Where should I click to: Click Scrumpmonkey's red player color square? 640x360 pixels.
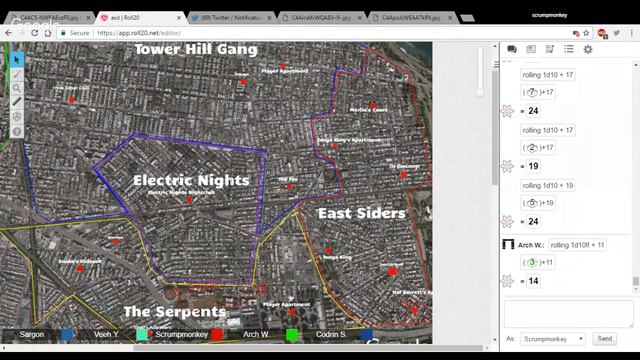217,335
